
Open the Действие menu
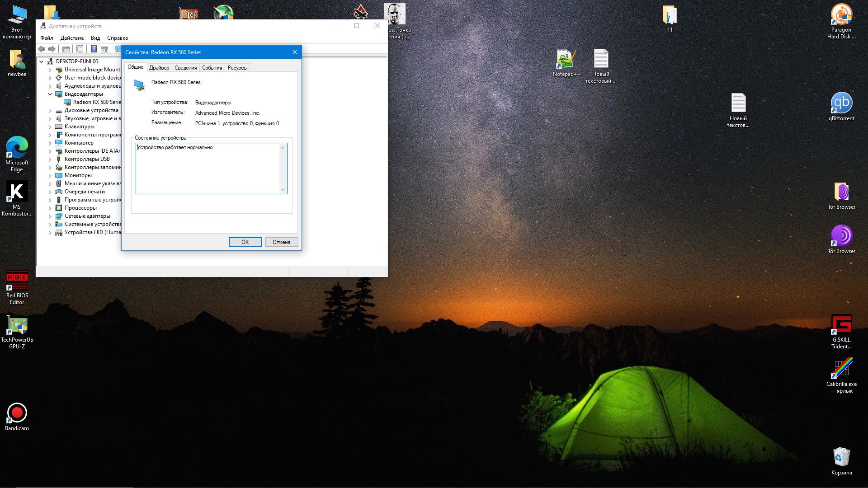pyautogui.click(x=72, y=38)
